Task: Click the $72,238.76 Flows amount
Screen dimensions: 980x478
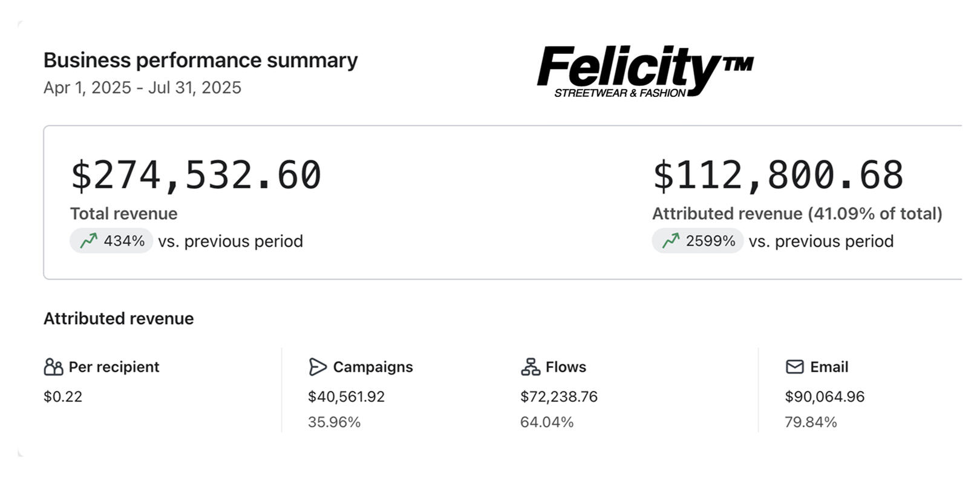Action: [559, 396]
